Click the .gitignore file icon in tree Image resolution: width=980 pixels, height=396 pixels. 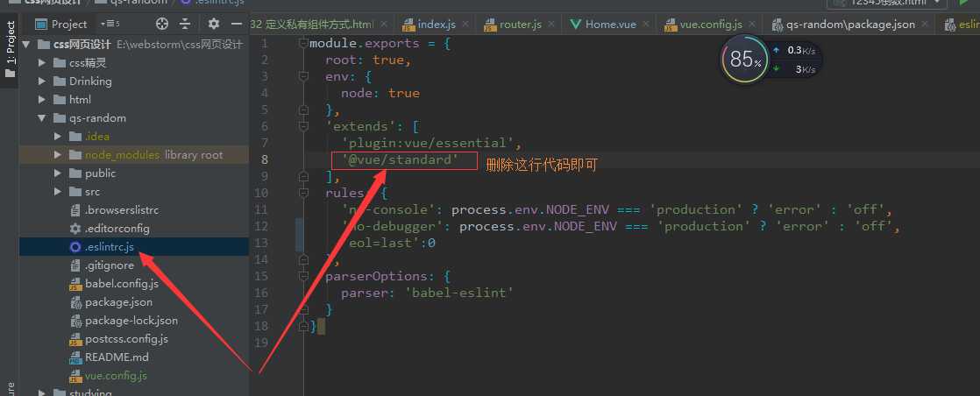(x=75, y=265)
